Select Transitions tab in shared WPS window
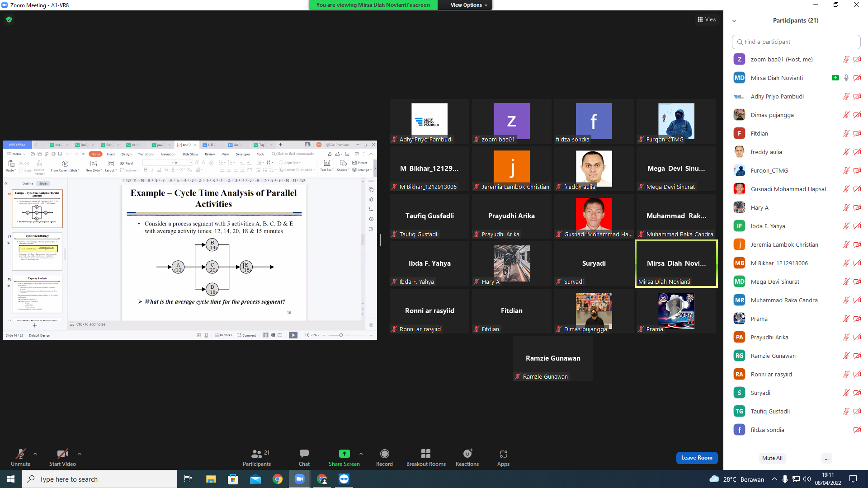868x488 pixels. point(146,154)
